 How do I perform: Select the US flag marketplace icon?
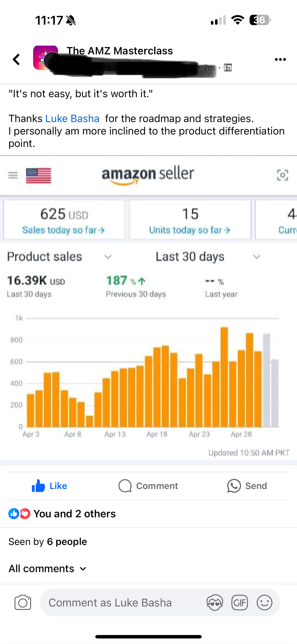coord(38,176)
